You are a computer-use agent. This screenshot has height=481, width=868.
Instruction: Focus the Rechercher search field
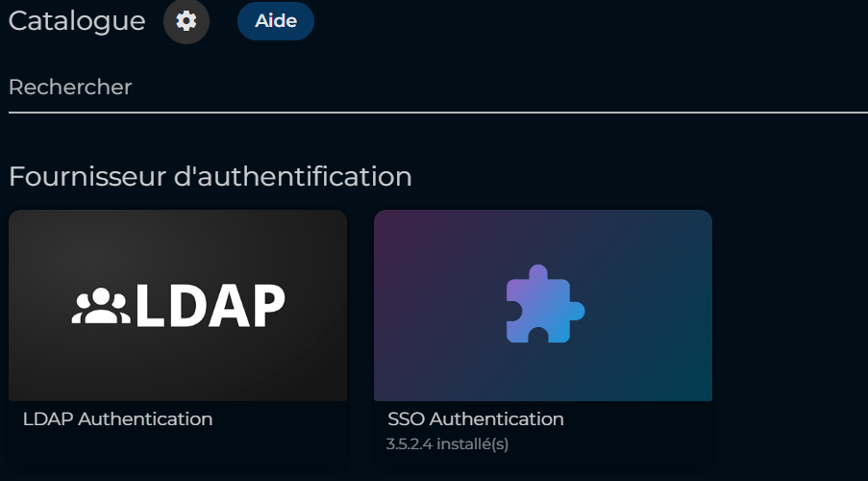[x=433, y=88]
